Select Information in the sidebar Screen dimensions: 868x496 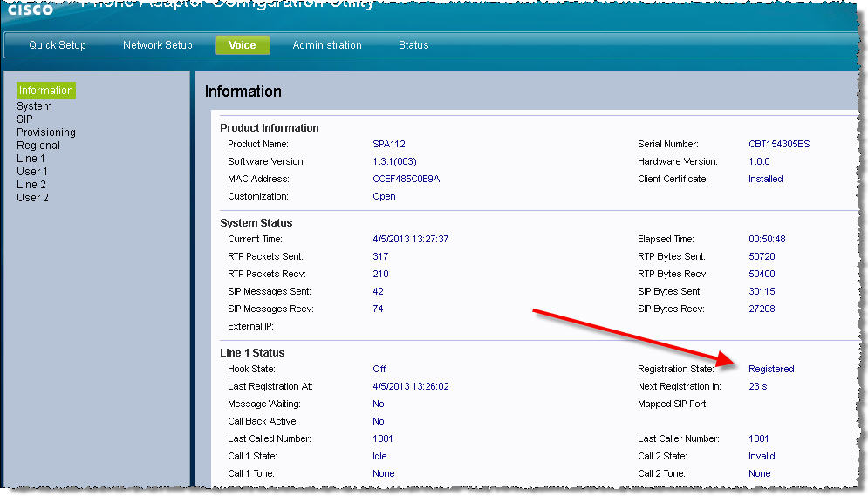[x=46, y=90]
